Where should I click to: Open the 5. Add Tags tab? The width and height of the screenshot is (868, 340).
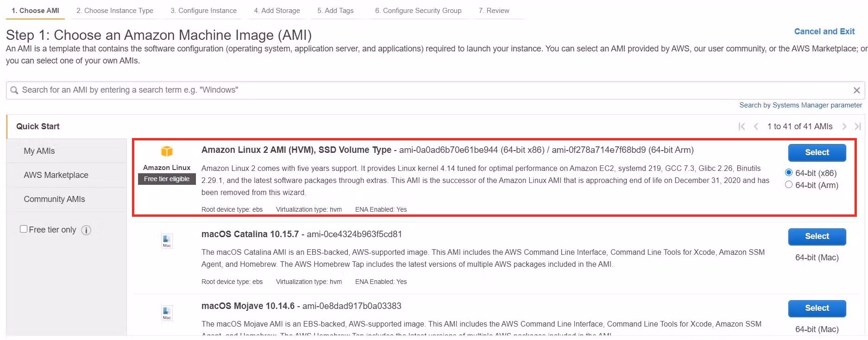pyautogui.click(x=335, y=11)
